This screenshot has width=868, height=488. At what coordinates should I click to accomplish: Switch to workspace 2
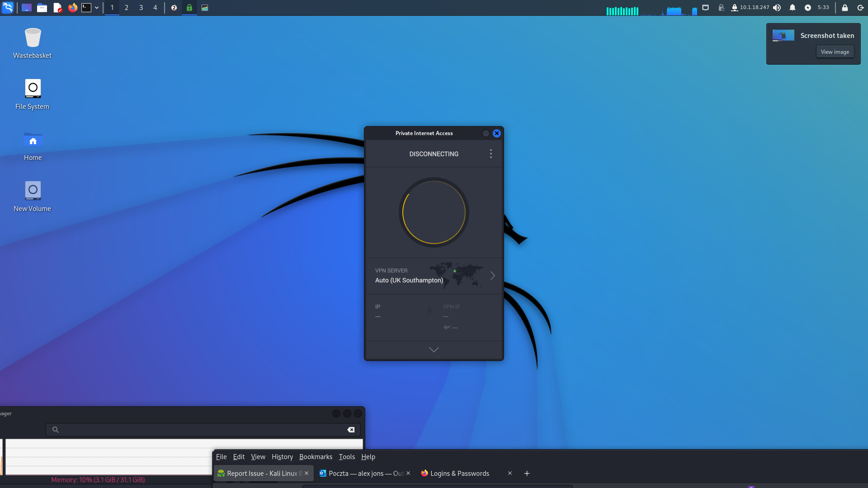pyautogui.click(x=127, y=8)
